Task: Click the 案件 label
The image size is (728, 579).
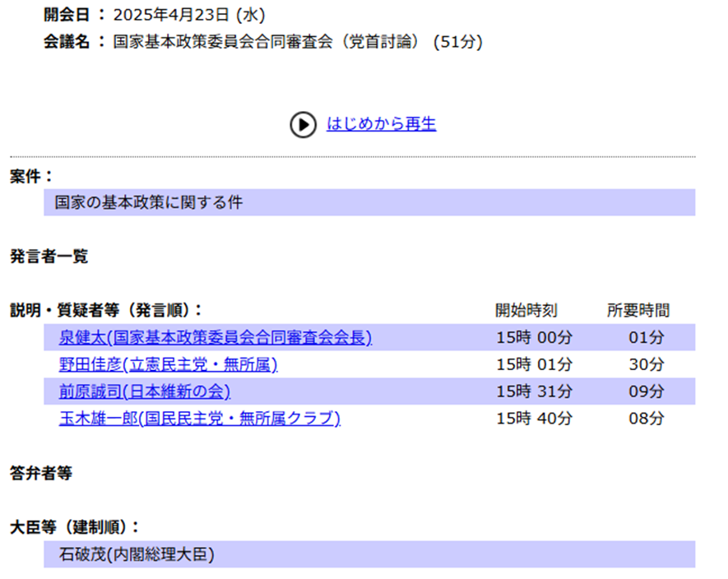Action: pos(31,176)
